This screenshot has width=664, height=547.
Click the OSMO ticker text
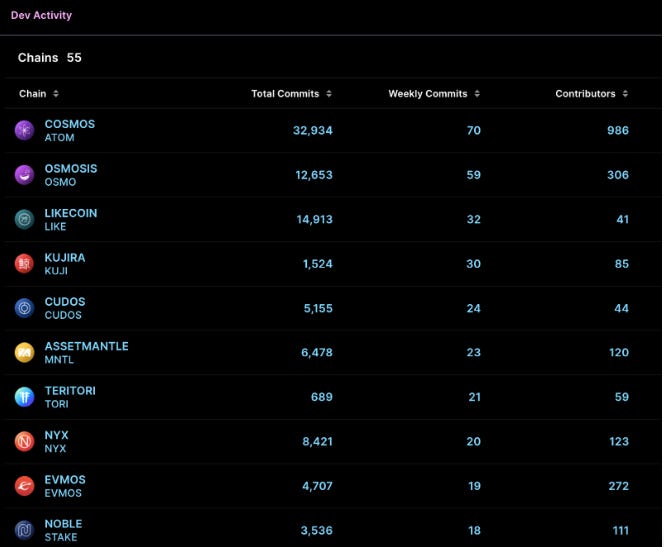click(x=60, y=182)
